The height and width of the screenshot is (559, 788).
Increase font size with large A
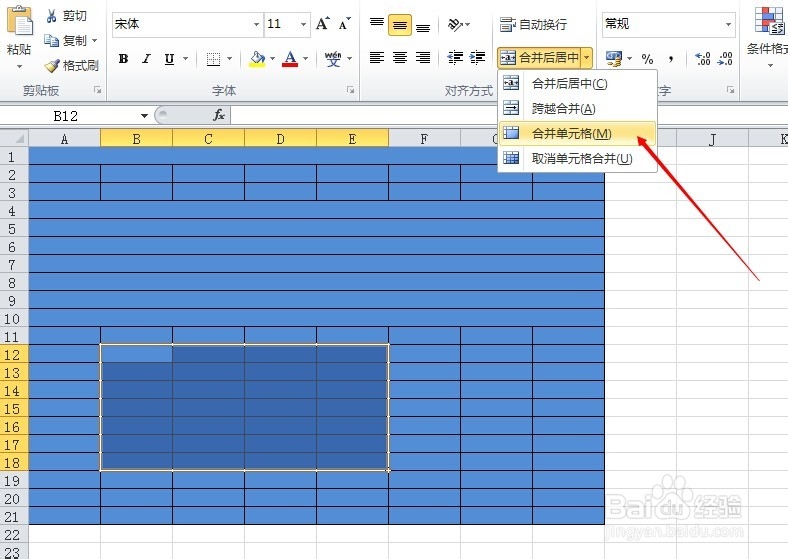[x=322, y=24]
